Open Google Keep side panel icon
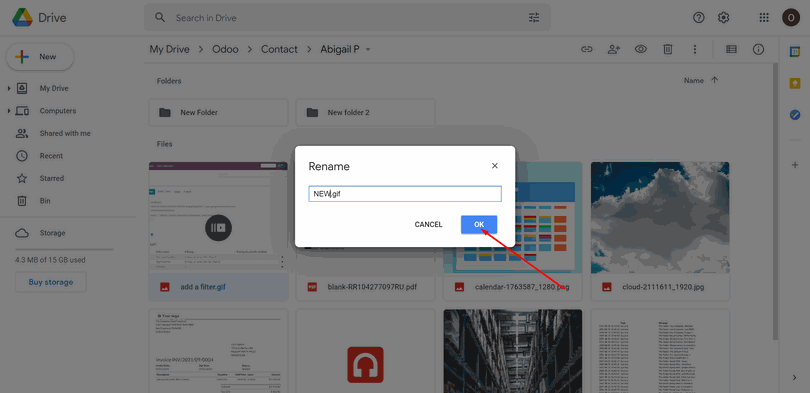810x393 pixels. [795, 83]
